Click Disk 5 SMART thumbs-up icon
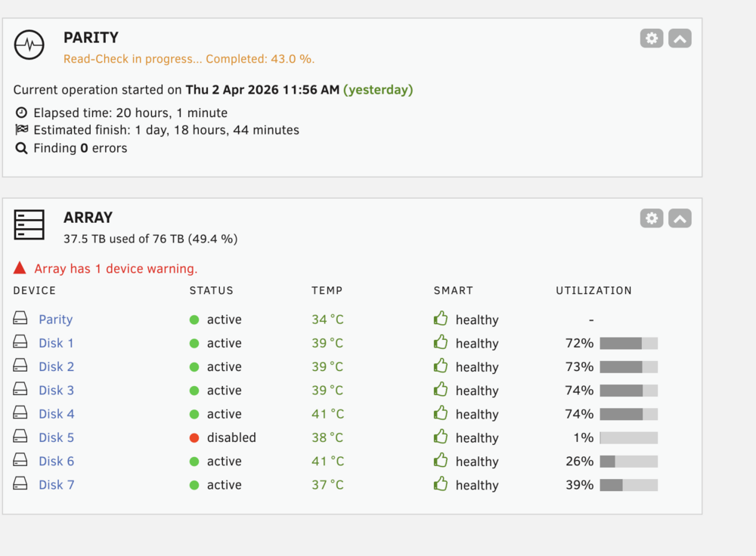 440,437
